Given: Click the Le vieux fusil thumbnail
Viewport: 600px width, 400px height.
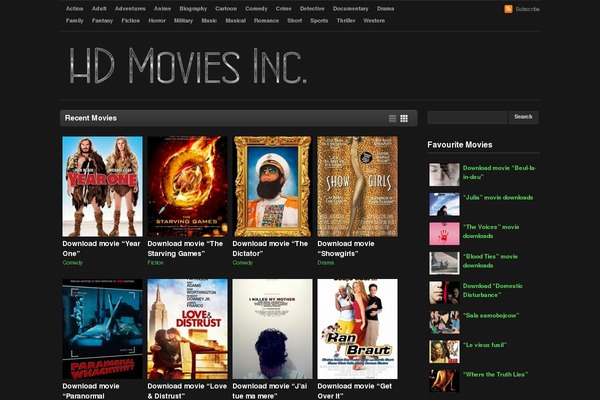Looking at the screenshot, I should pos(444,351).
